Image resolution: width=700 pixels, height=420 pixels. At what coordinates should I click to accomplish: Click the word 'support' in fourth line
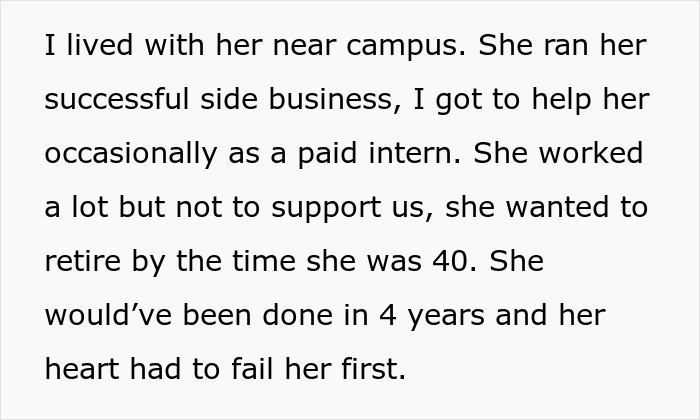(326, 208)
